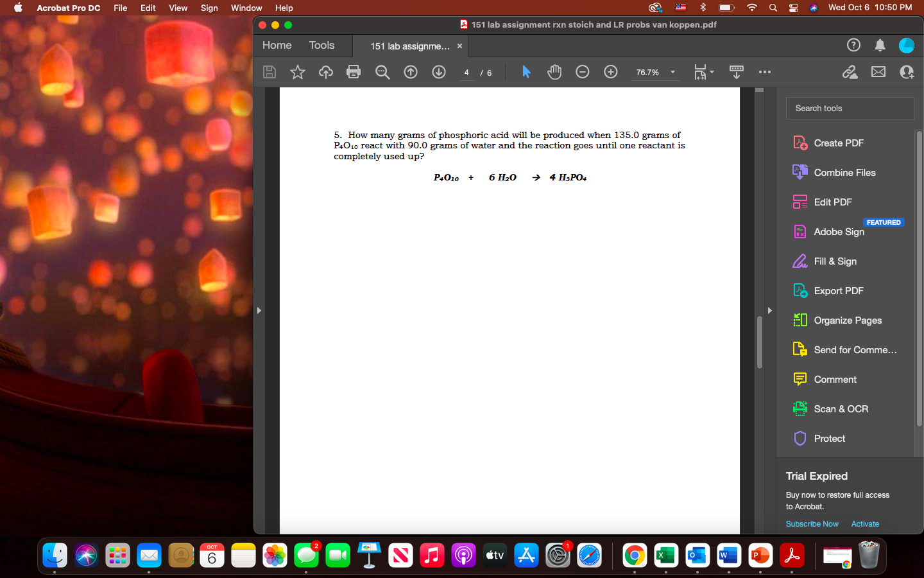This screenshot has width=924, height=578.
Task: Open the Help question mark icon
Action: (x=853, y=45)
